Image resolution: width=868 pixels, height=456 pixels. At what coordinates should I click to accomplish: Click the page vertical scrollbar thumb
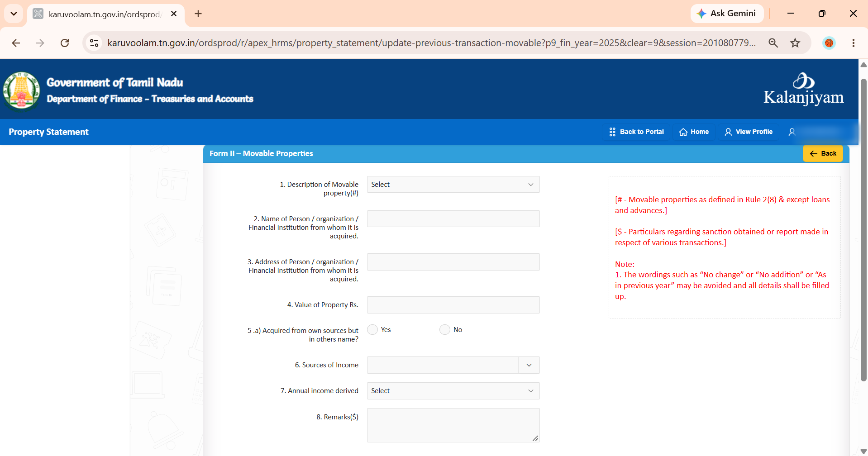863,230
